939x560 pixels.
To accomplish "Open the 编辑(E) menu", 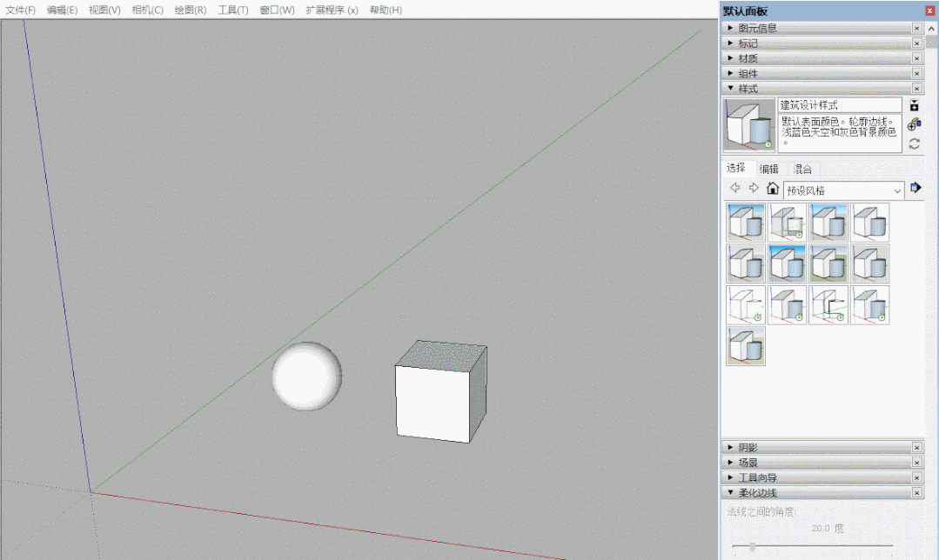I will point(63,10).
